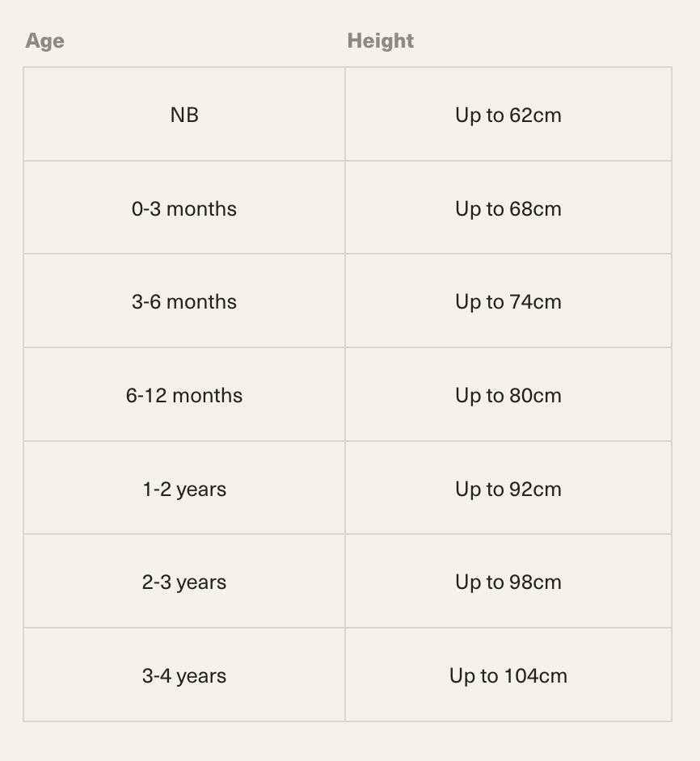Click the 2-3 years age cell
Viewport: 700px width, 761px height.
(184, 582)
